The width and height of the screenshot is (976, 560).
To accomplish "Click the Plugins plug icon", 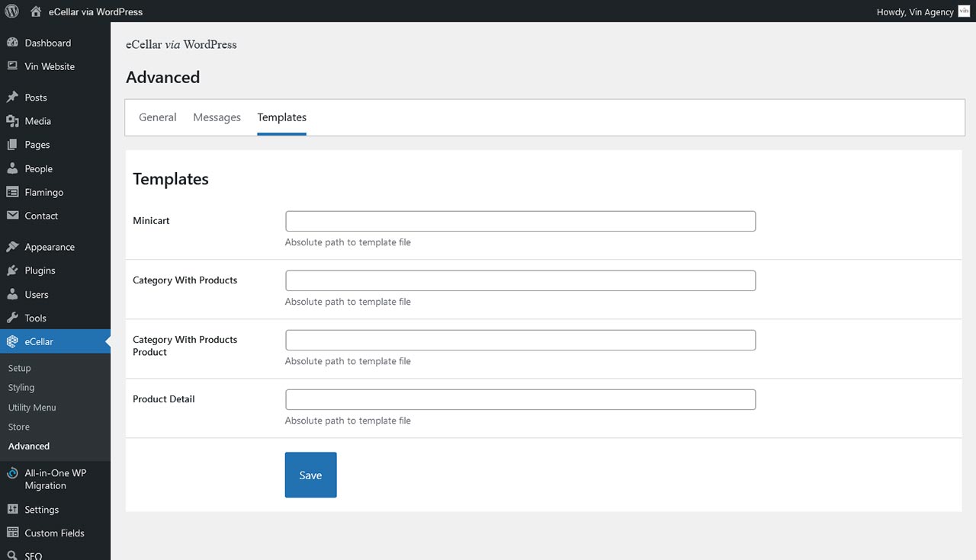I will [x=12, y=270].
